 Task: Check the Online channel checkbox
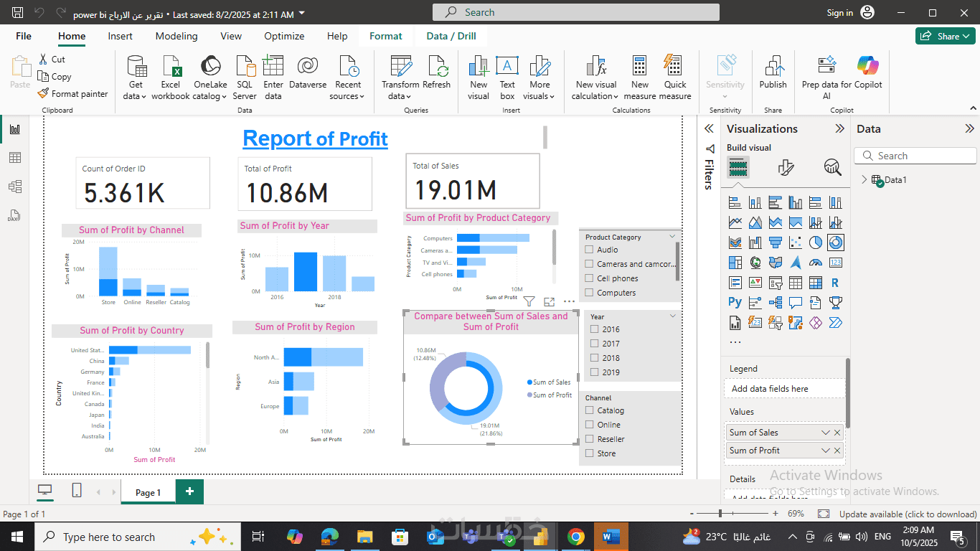pyautogui.click(x=589, y=425)
